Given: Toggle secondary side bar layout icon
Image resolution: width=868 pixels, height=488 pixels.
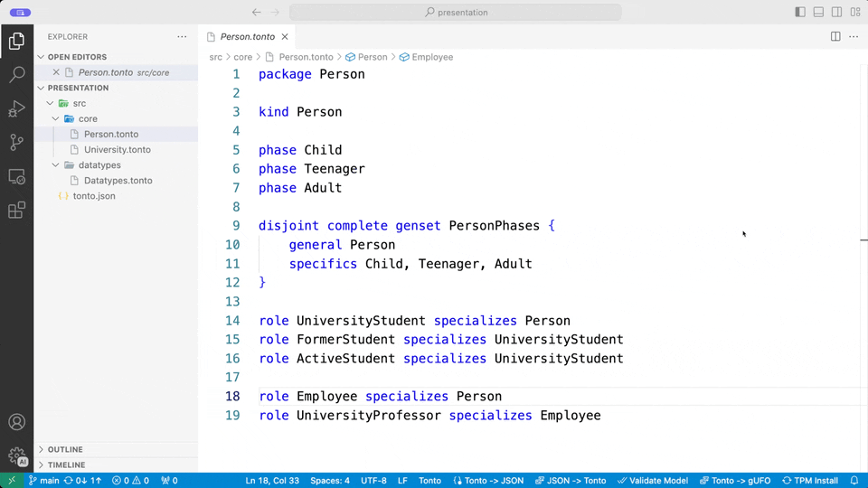Looking at the screenshot, I should [836, 12].
